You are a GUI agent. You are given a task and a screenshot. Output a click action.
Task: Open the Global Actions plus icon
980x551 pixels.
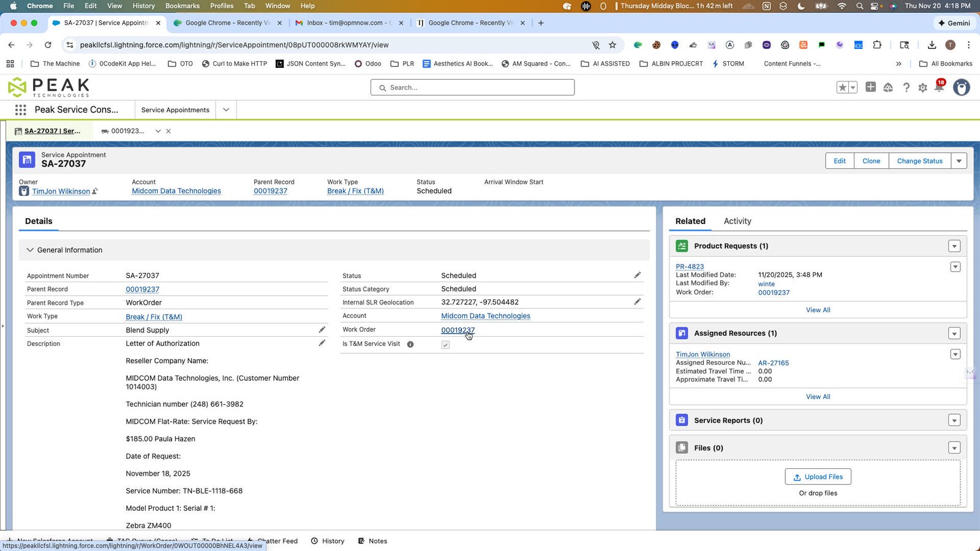pos(870,88)
